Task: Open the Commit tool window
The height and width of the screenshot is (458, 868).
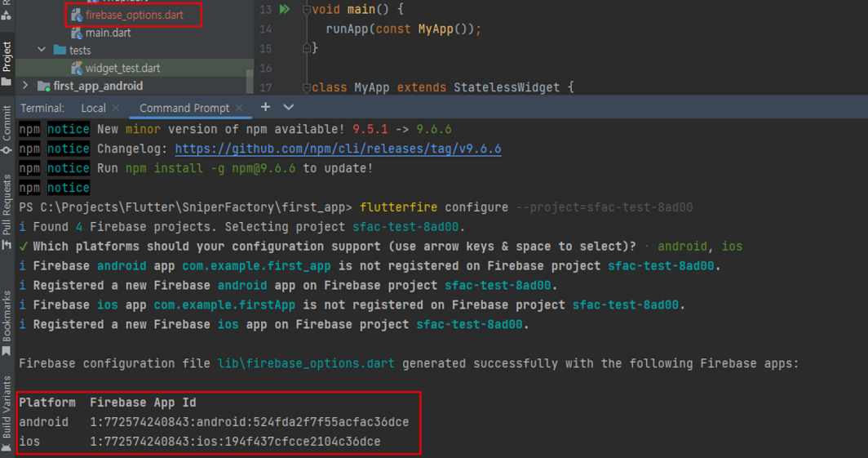Action: click(7, 122)
